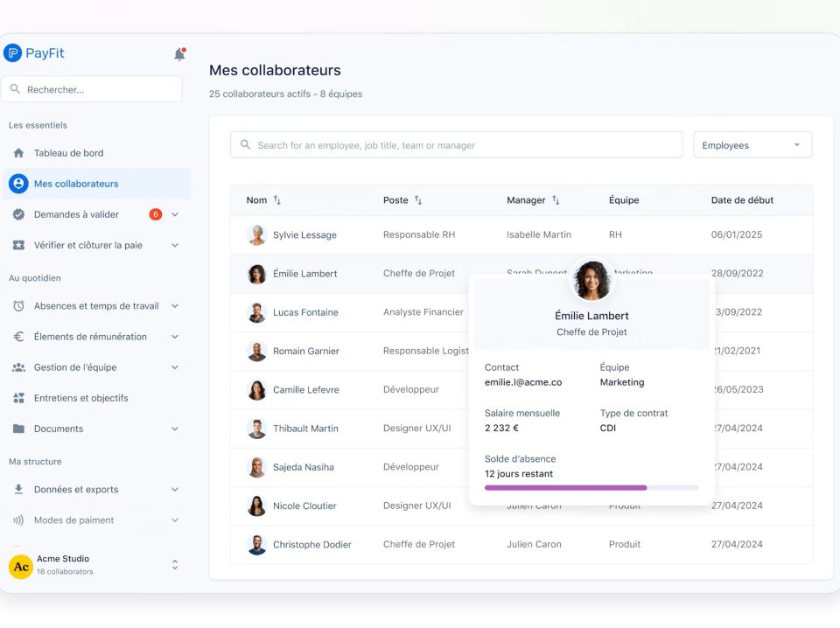Click the Demandes à valider checkmark icon
The image size is (840, 628).
[x=17, y=214]
